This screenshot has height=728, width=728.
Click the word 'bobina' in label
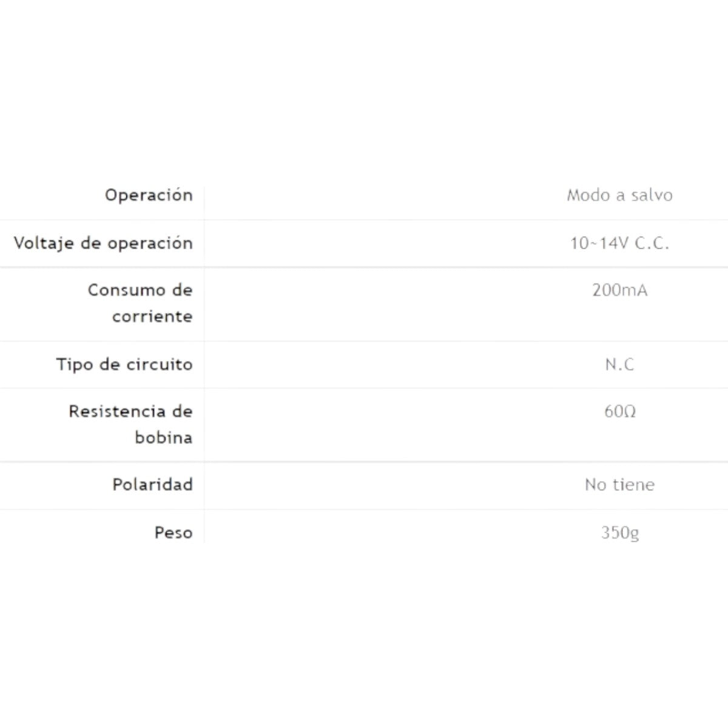pyautogui.click(x=163, y=437)
